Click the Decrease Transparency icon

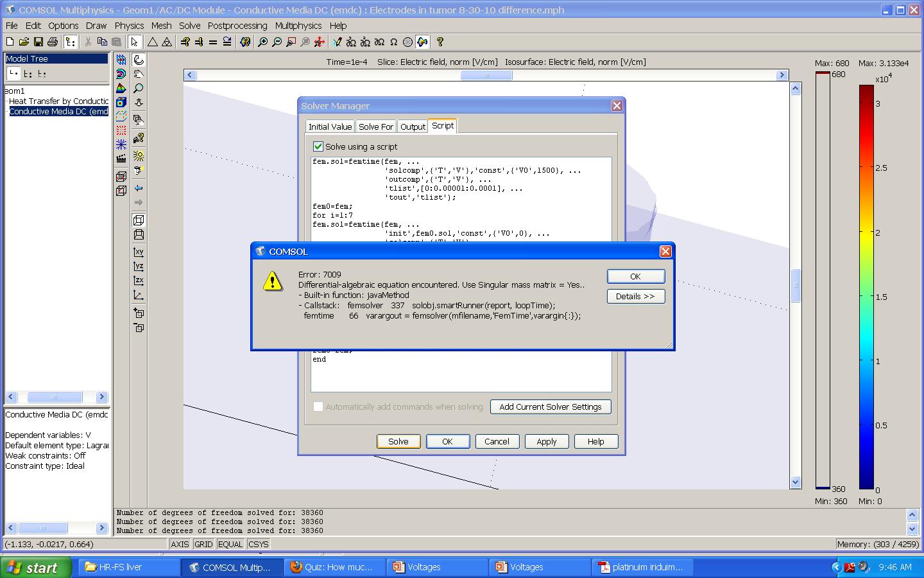[x=139, y=328]
